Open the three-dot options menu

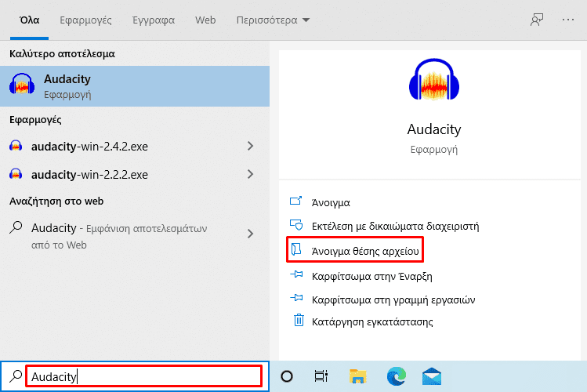(568, 20)
